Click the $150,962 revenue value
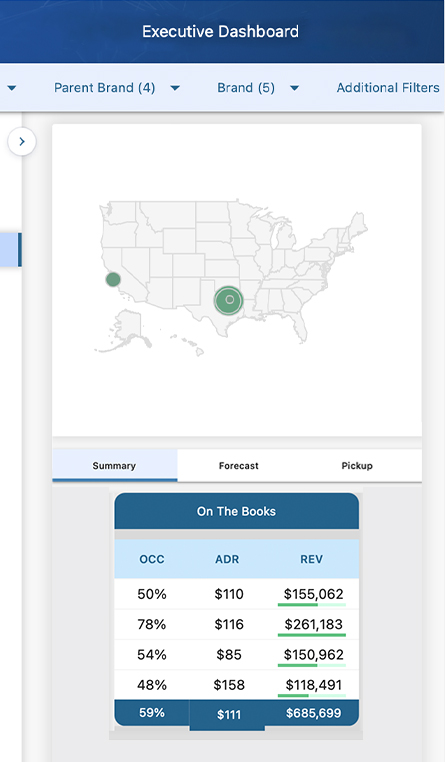Screen dimensions: 445x762 pos(313,655)
